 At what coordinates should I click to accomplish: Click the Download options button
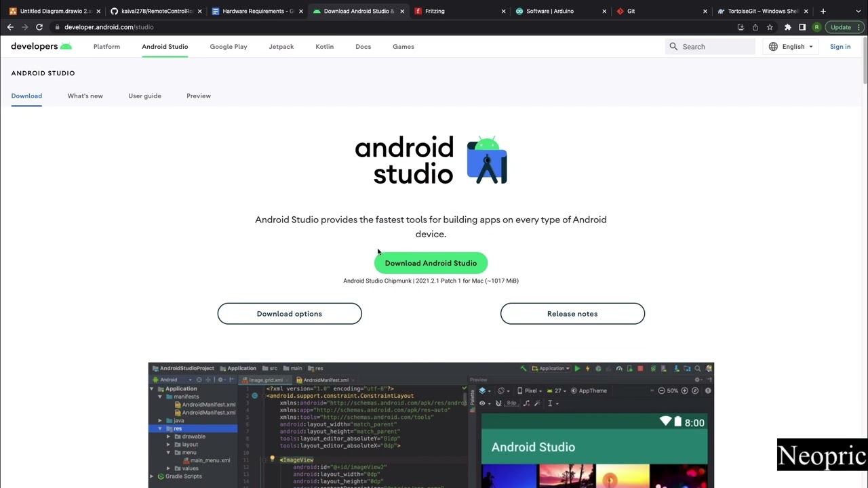[x=290, y=314]
